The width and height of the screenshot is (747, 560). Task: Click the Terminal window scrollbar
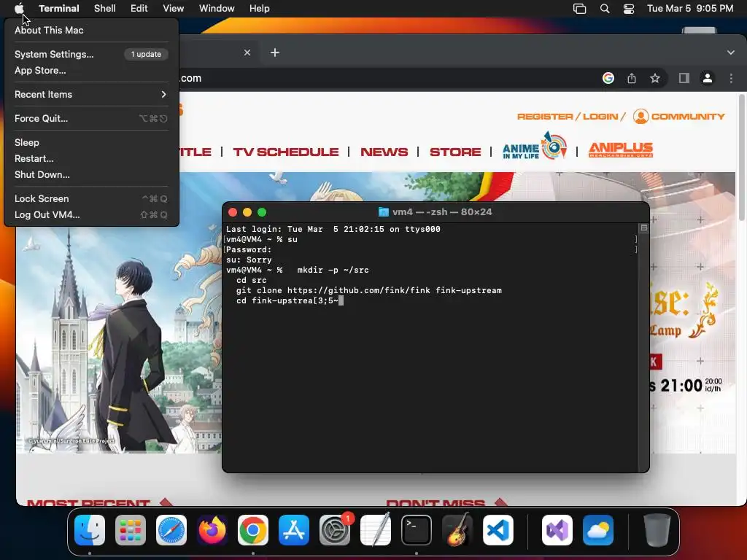[x=643, y=348]
